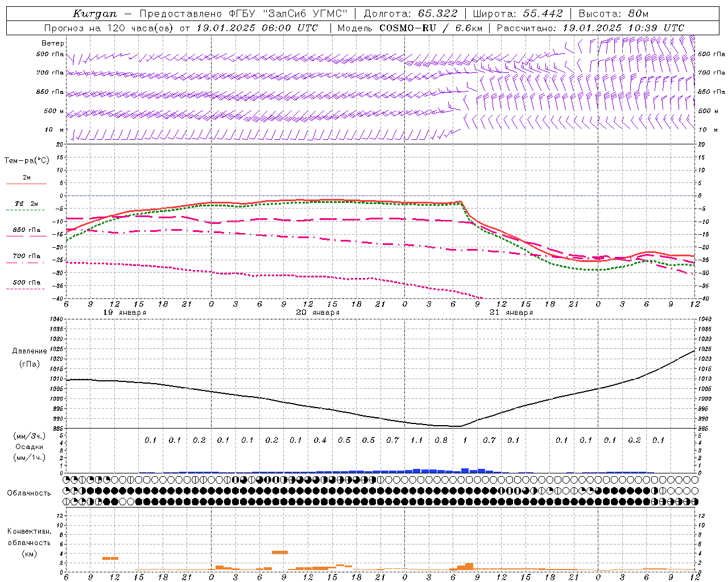This screenshot has height=582, width=728.
Task: Click the "Ветер" wind panel label
Action: [x=53, y=43]
